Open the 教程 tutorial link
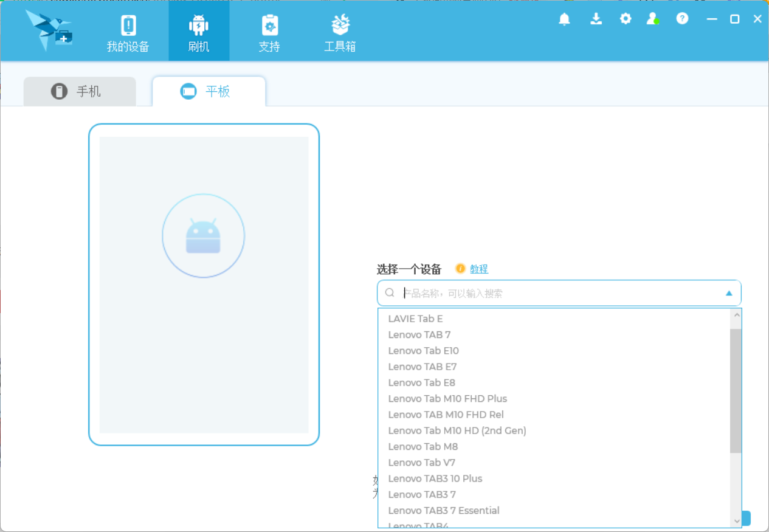 point(479,269)
